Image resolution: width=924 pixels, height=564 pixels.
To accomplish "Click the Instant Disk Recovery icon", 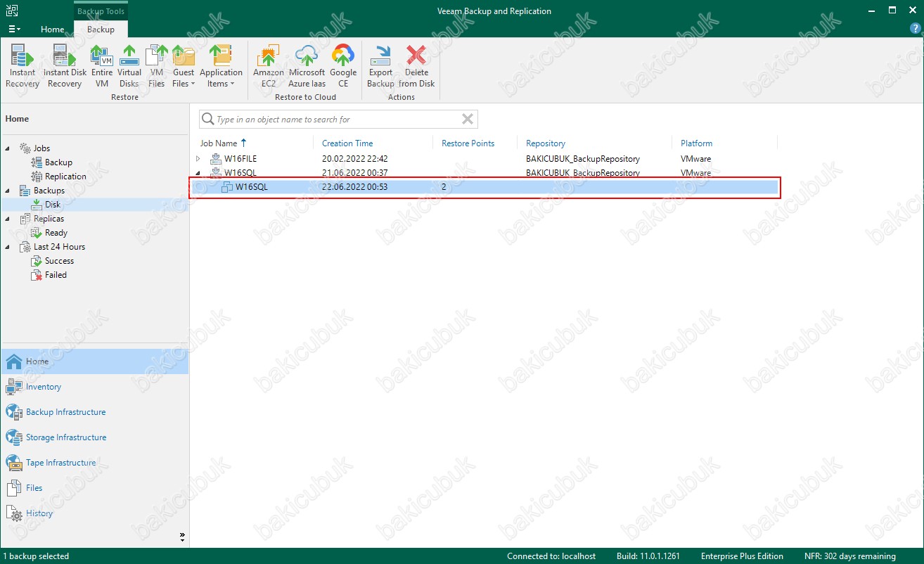I will point(65,66).
